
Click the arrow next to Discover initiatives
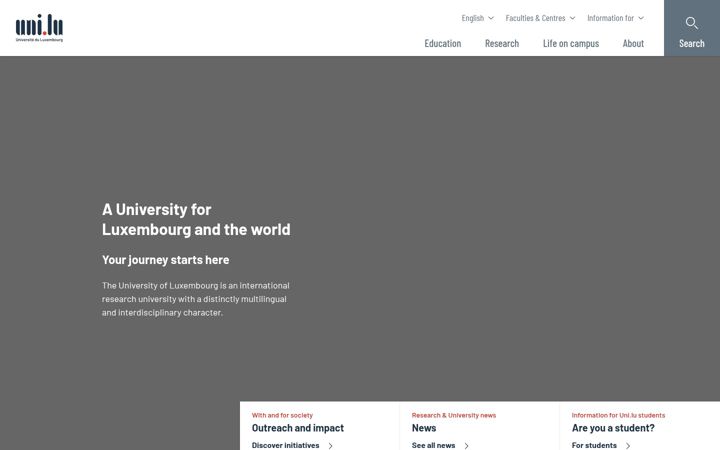click(330, 445)
